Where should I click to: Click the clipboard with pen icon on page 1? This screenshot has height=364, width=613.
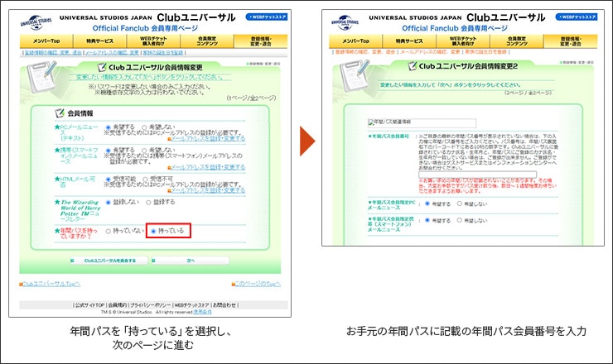pos(41,77)
